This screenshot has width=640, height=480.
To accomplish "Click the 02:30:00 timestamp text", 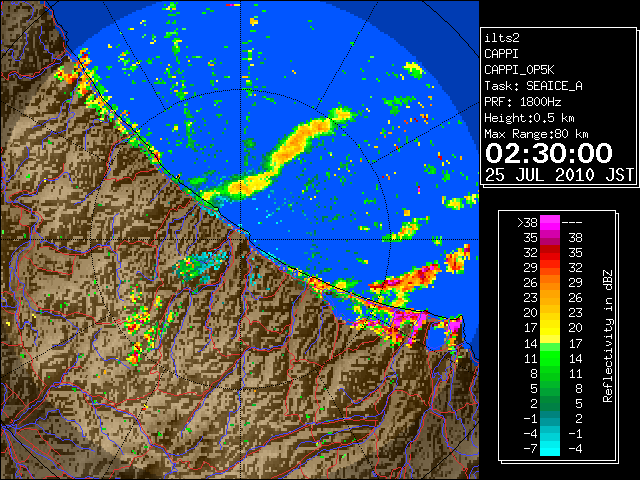I will coord(549,153).
